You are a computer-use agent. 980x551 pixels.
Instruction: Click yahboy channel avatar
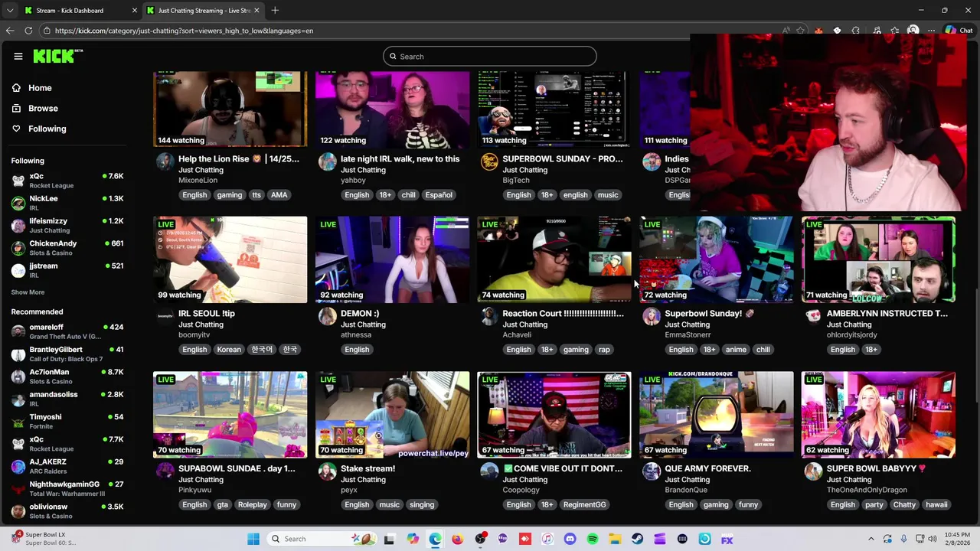pyautogui.click(x=328, y=161)
